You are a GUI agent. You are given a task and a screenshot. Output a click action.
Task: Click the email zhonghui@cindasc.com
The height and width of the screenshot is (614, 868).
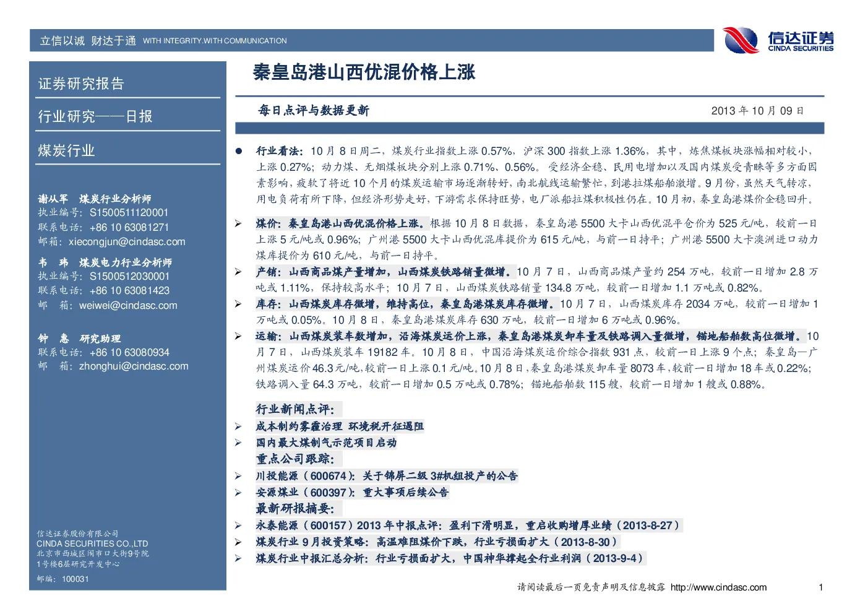[x=134, y=366]
